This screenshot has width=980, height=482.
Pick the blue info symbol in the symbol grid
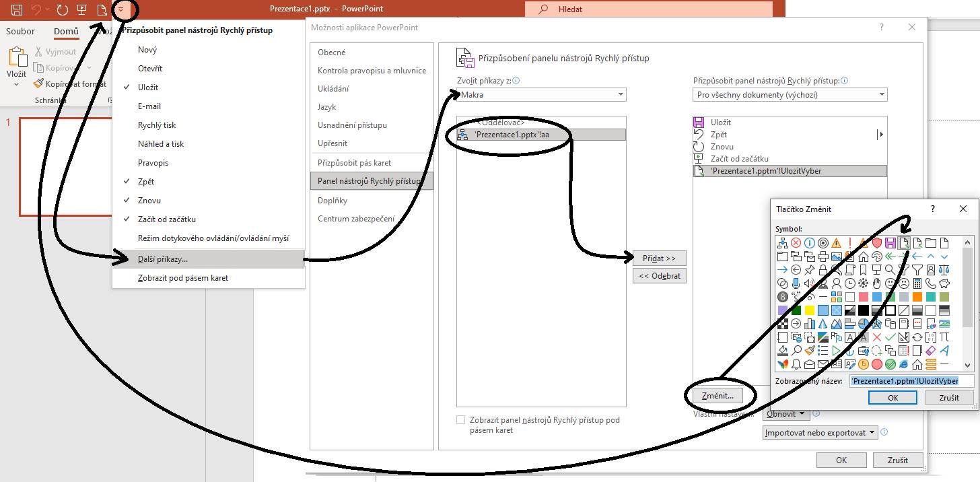(x=809, y=243)
